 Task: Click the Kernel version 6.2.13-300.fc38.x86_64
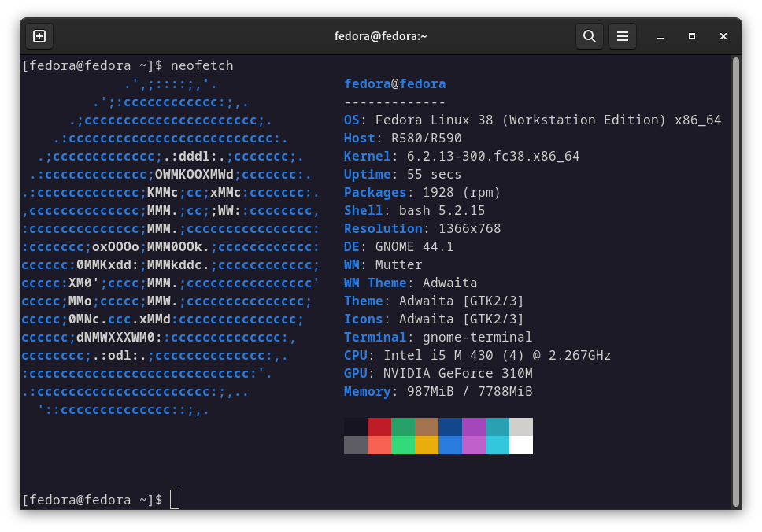click(x=493, y=156)
